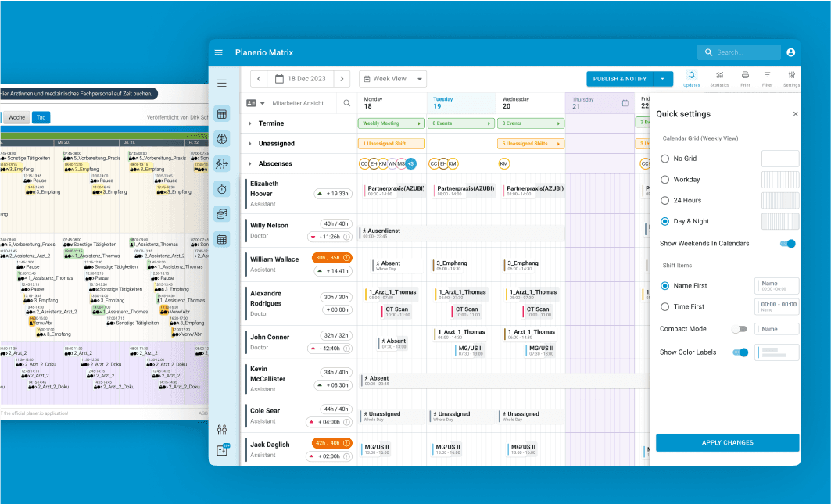Open the Week View dropdown
The image size is (831, 504).
pyautogui.click(x=392, y=79)
